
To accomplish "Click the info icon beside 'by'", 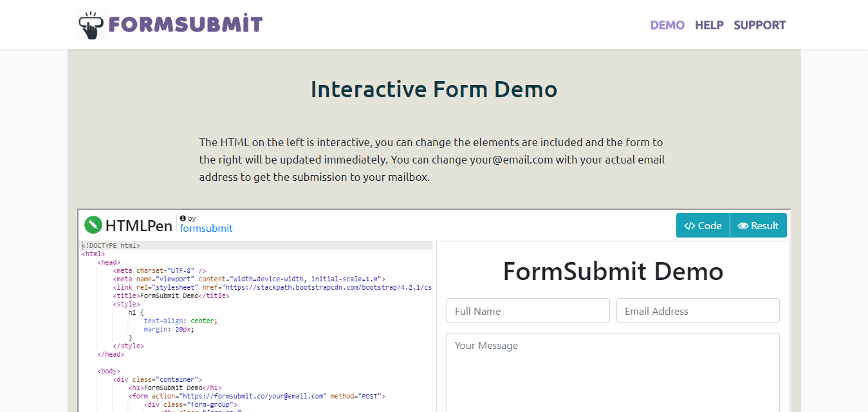I will click(x=183, y=218).
